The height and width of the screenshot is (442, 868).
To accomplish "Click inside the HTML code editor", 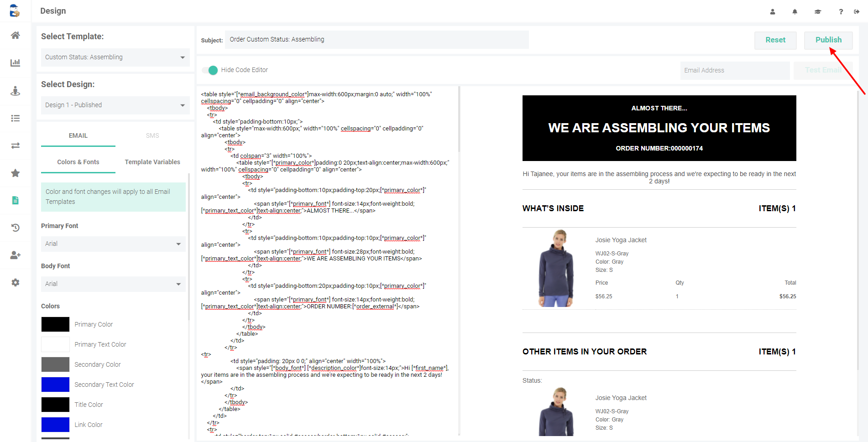I will 327,261.
